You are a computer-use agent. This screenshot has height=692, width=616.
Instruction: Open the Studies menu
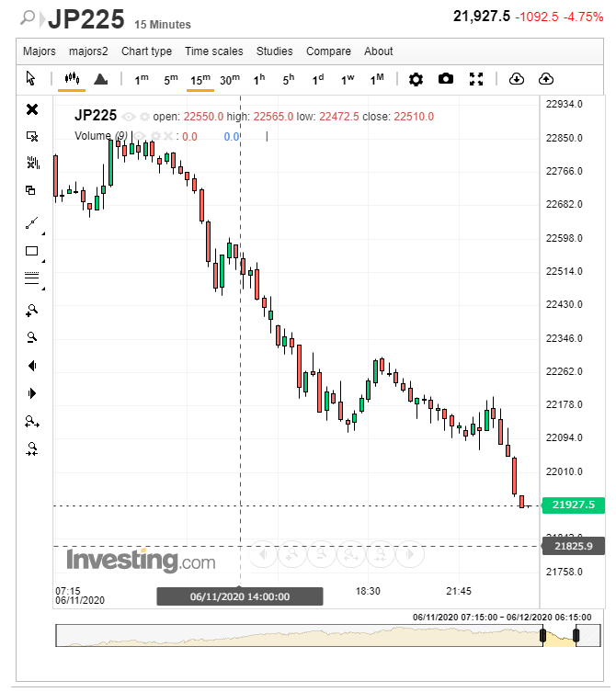(x=274, y=51)
